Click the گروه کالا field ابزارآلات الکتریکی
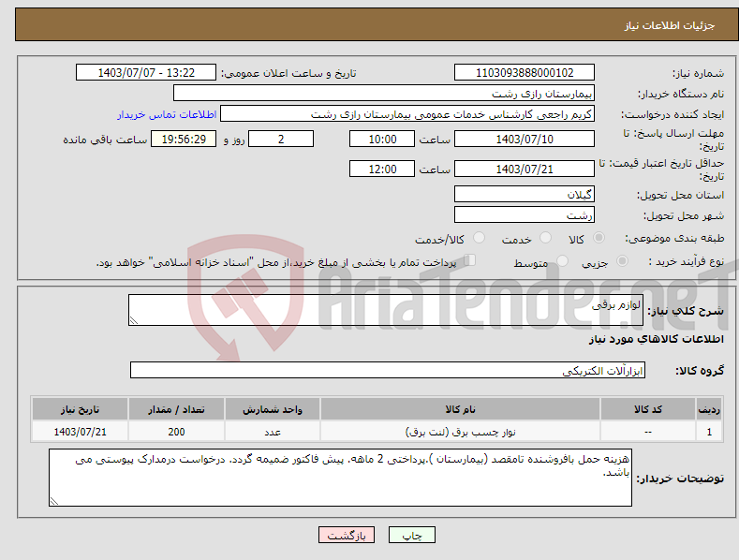This screenshot has height=560, width=739. click(x=388, y=370)
